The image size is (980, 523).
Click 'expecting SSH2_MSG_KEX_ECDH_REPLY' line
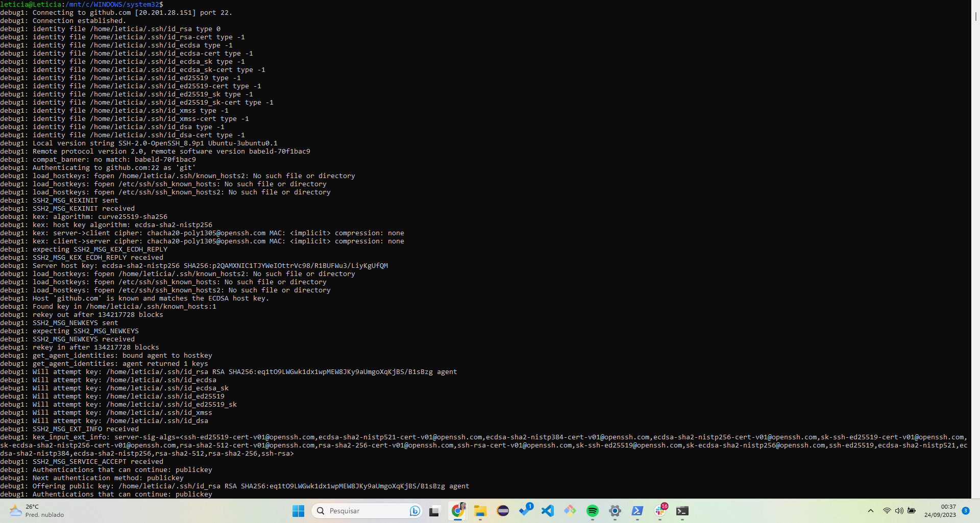coord(84,249)
